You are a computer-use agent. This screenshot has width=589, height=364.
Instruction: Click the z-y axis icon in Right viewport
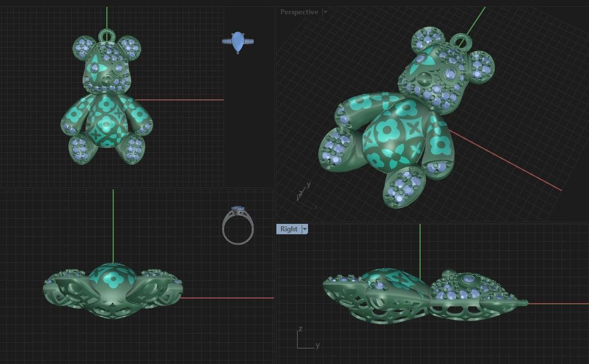point(308,338)
